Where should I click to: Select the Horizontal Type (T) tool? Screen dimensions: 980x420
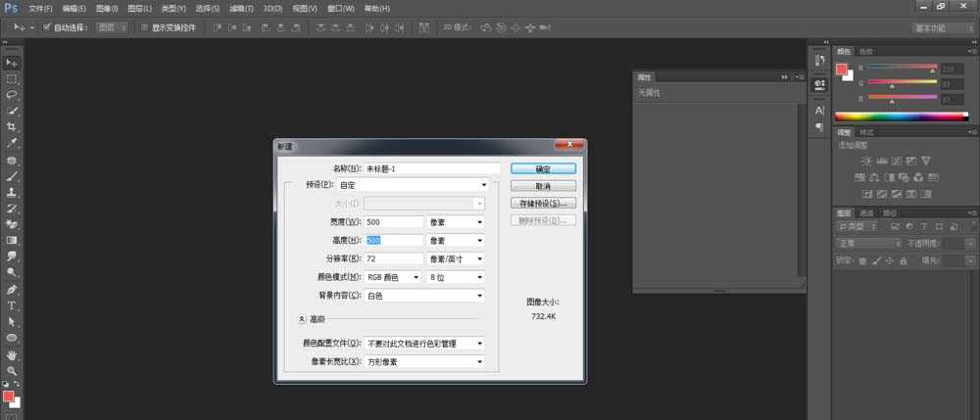pyautogui.click(x=12, y=305)
